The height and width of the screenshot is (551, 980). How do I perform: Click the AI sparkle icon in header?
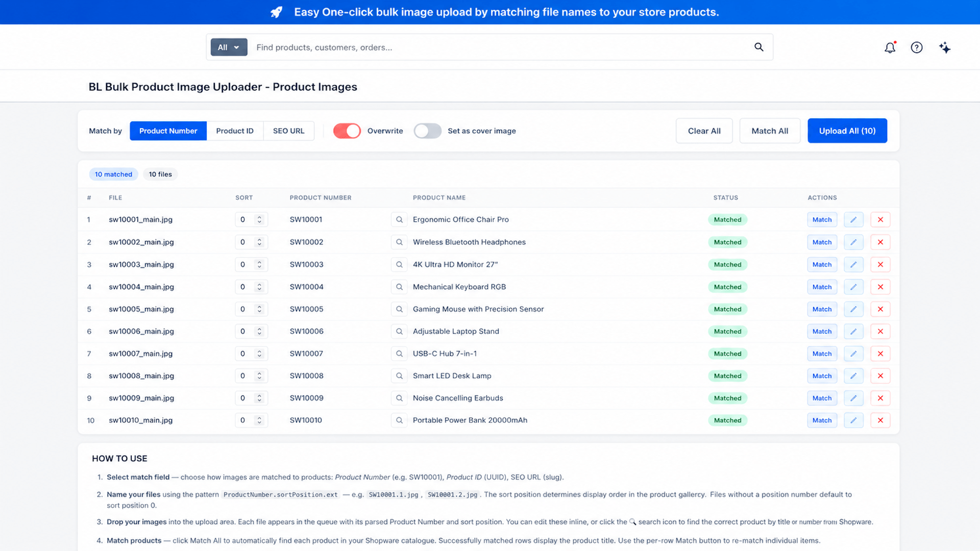945,47
